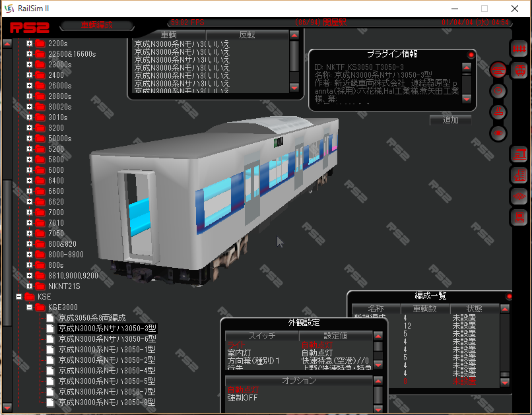The image size is (532, 415).
Task: Click the スイッチ column header
Action: point(262,336)
